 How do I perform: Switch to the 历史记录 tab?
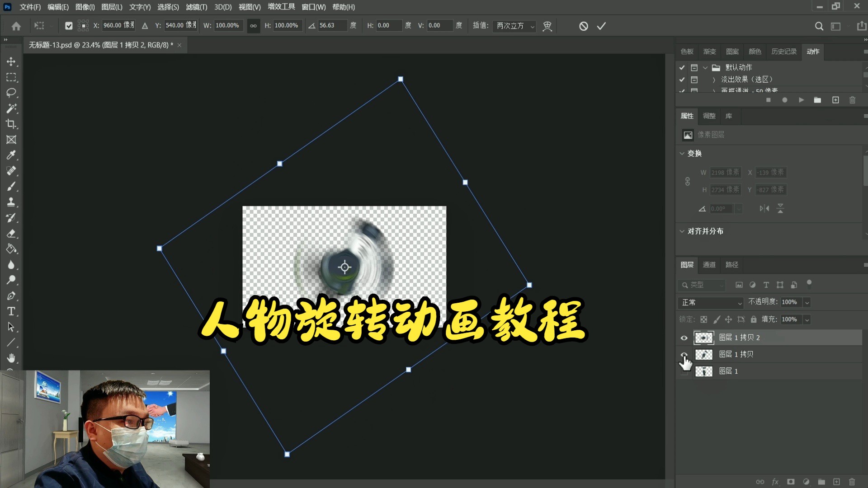click(x=784, y=52)
